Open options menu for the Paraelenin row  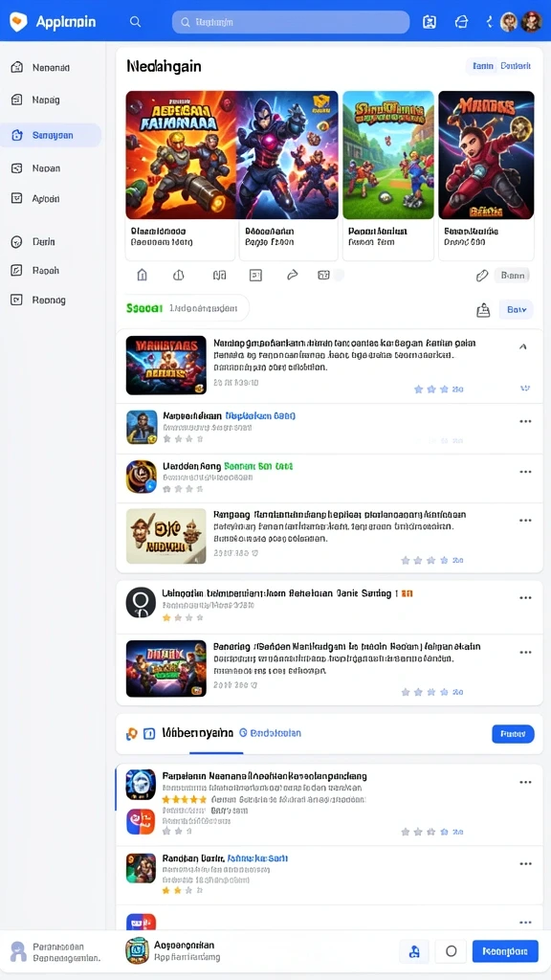click(525, 782)
